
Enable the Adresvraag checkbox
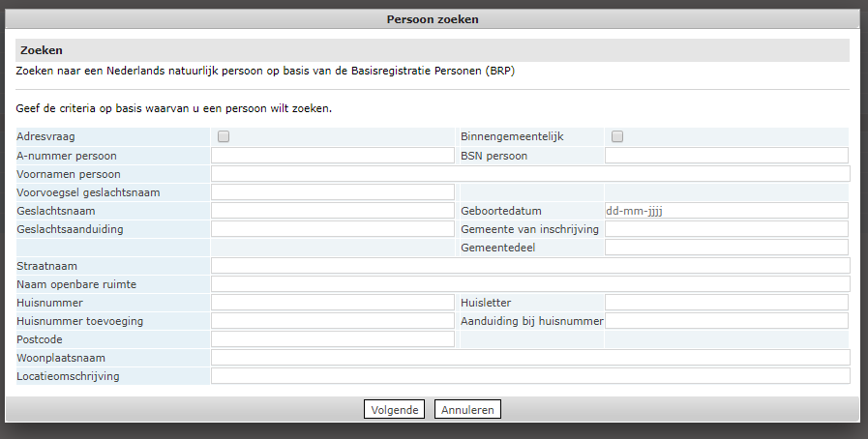(224, 136)
